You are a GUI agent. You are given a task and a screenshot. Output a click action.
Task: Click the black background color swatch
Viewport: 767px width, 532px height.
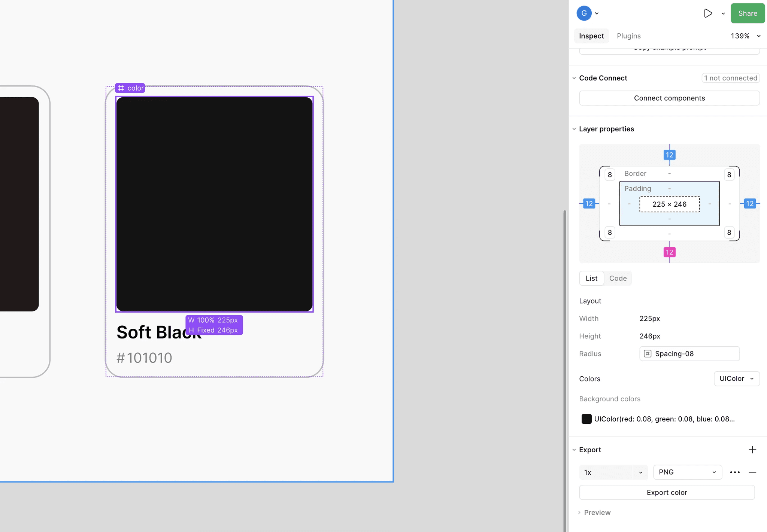click(x=586, y=419)
